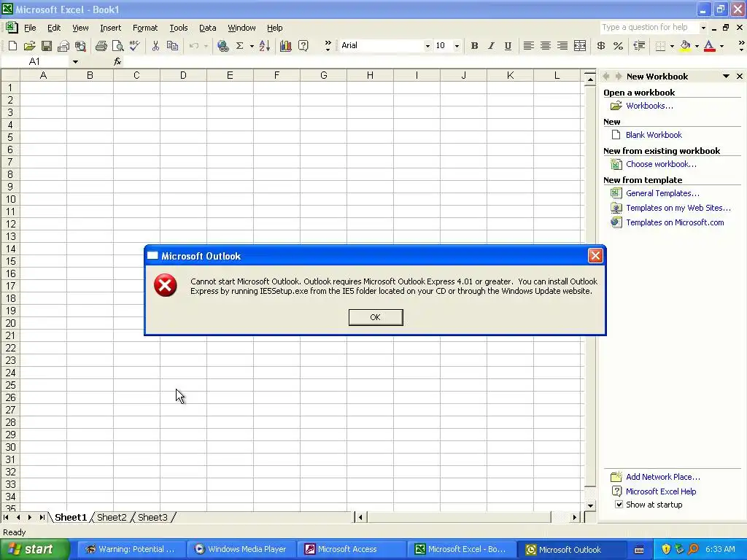Open the Data menu
747x560 pixels.
[x=207, y=28]
